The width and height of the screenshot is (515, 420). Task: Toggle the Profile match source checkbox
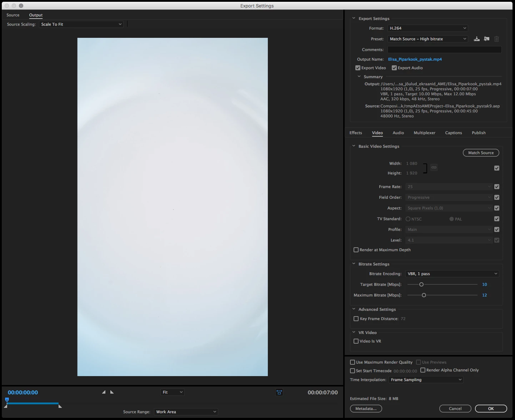pos(497,229)
